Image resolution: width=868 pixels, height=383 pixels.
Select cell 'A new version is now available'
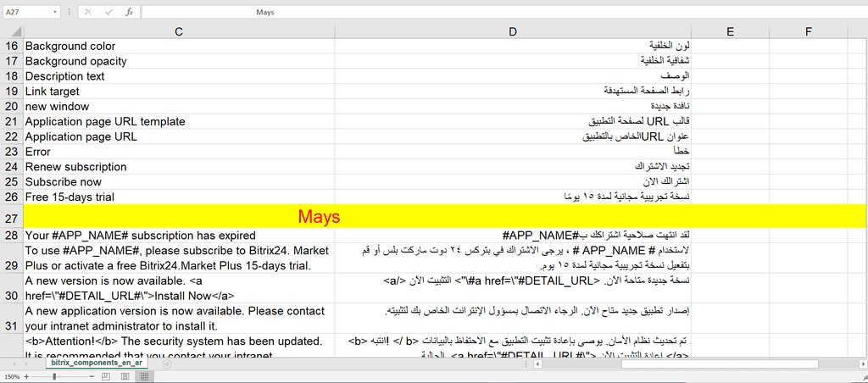pos(179,288)
